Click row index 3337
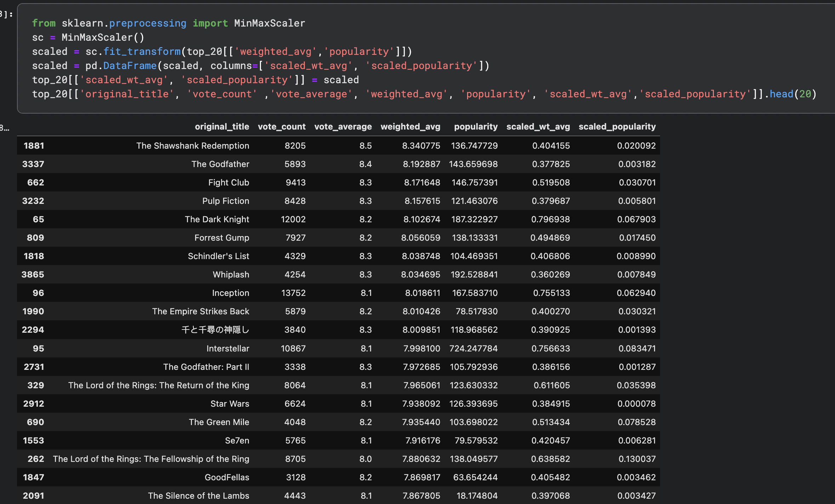835x504 pixels. (x=33, y=164)
